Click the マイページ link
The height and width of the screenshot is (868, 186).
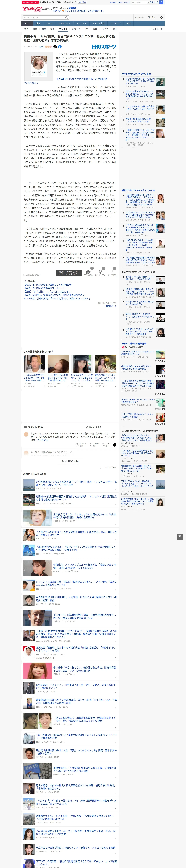click(139, 18)
